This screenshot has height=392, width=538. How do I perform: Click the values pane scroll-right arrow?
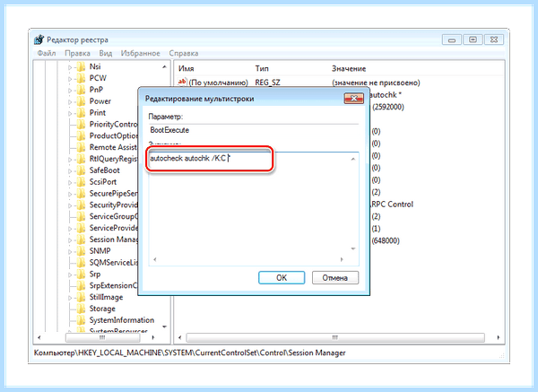tap(499, 337)
